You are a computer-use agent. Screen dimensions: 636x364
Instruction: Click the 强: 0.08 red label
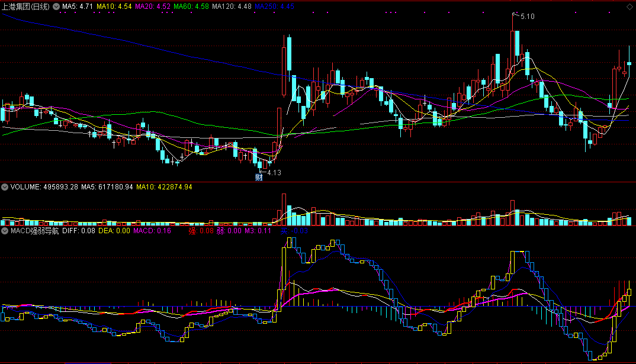click(201, 231)
